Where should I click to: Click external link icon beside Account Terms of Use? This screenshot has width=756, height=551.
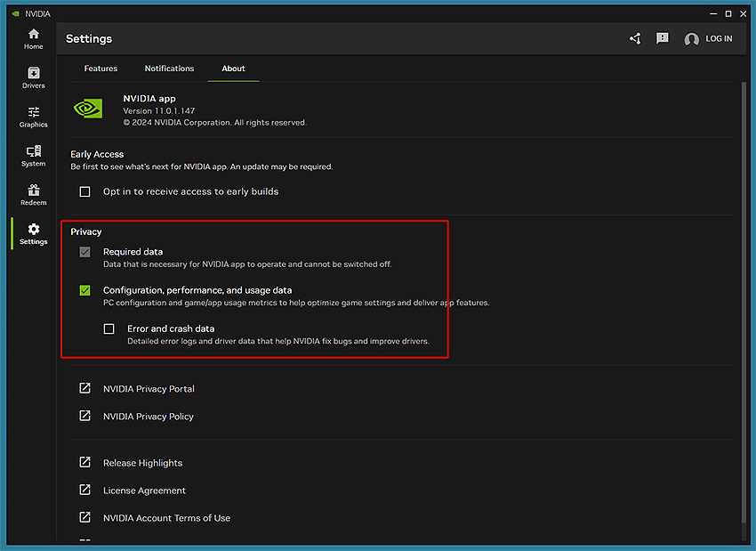pos(84,517)
